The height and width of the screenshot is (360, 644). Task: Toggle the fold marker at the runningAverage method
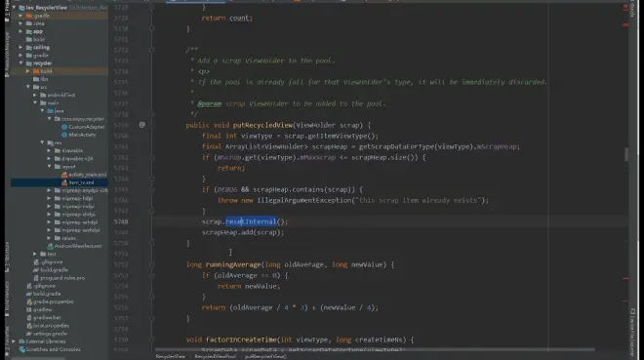pos(152,264)
